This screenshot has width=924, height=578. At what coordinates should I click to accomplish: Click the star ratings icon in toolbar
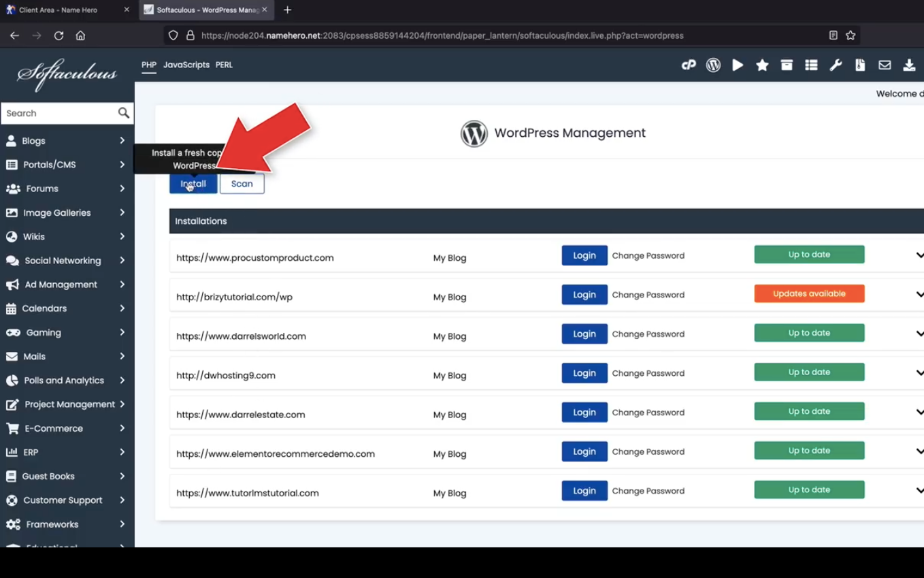pyautogui.click(x=762, y=65)
